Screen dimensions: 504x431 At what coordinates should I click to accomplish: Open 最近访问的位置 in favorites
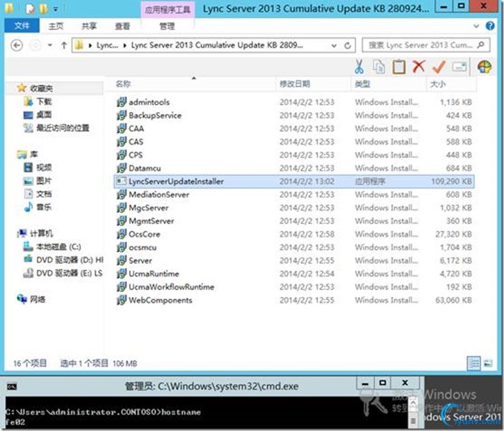62,128
